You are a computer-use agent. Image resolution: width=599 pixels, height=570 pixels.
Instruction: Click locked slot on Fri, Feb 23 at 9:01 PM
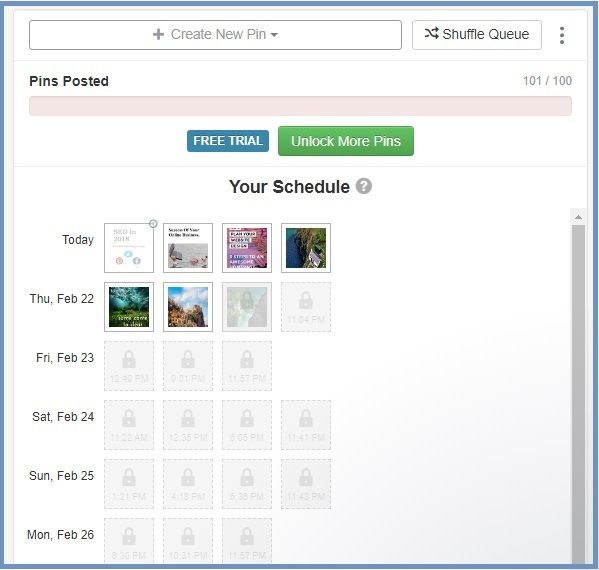point(188,366)
